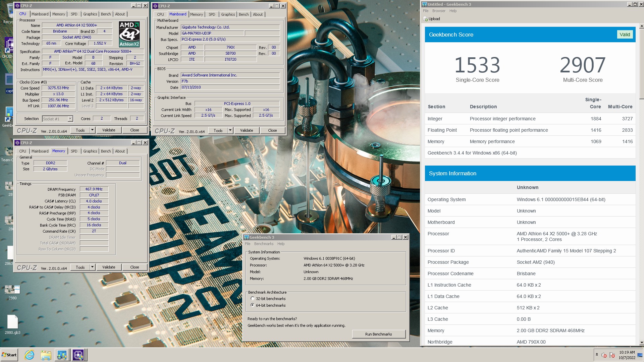This screenshot has width=644, height=362.
Task: Open File menu in Geekbench results window
Action: click(426, 11)
